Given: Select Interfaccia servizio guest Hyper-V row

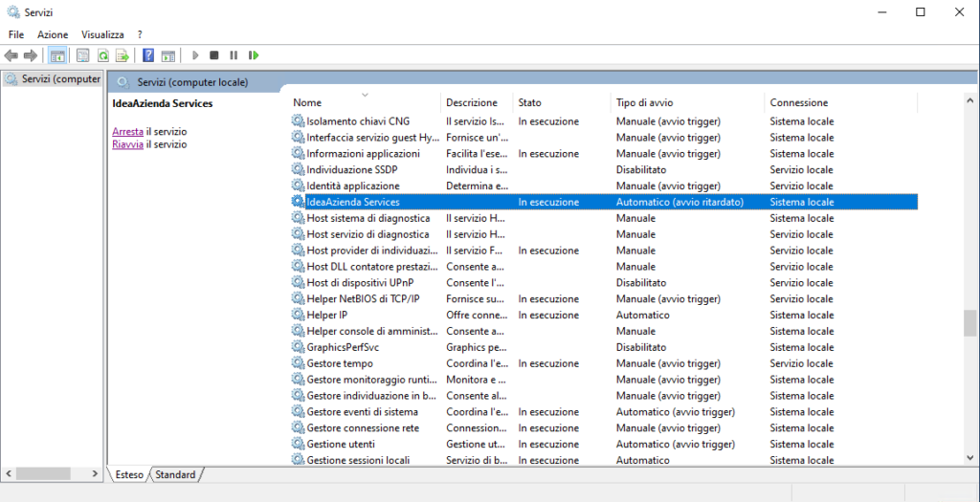Looking at the screenshot, I should tap(604, 138).
